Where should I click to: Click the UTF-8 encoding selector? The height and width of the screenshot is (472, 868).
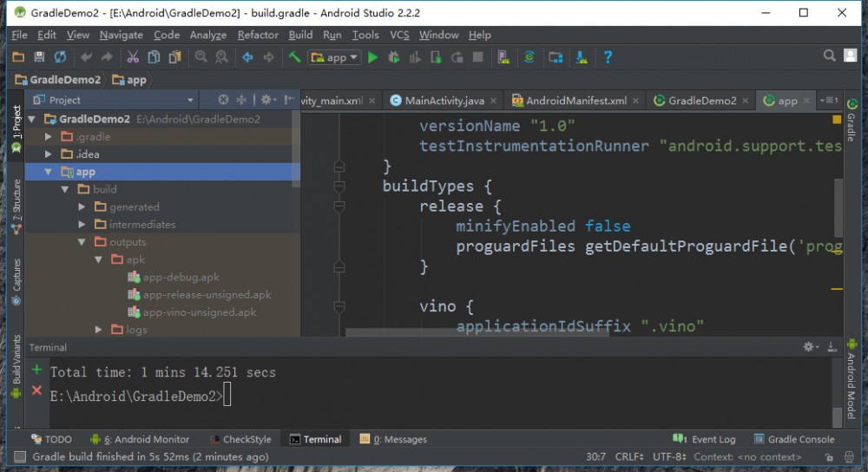pos(669,456)
